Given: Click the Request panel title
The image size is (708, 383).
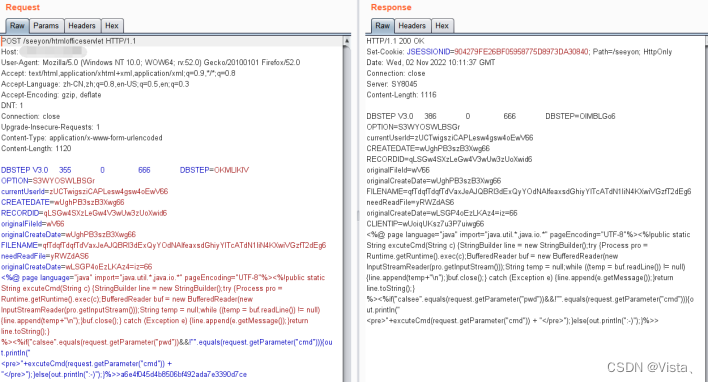Looking at the screenshot, I should point(23,7).
